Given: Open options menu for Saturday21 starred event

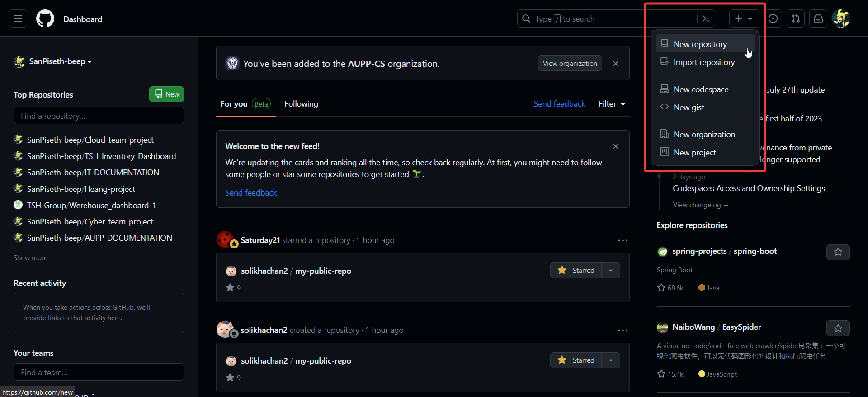Looking at the screenshot, I should click(x=623, y=240).
